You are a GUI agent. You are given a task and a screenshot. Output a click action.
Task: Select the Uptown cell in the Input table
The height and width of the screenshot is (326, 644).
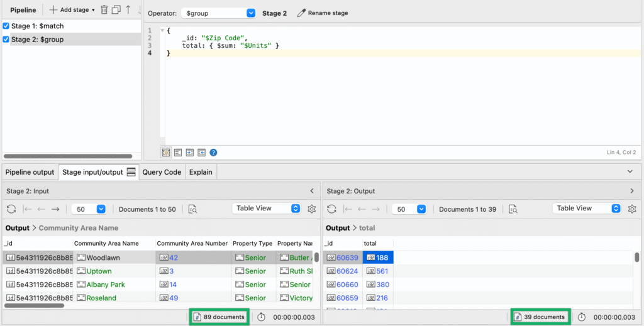tap(114, 271)
